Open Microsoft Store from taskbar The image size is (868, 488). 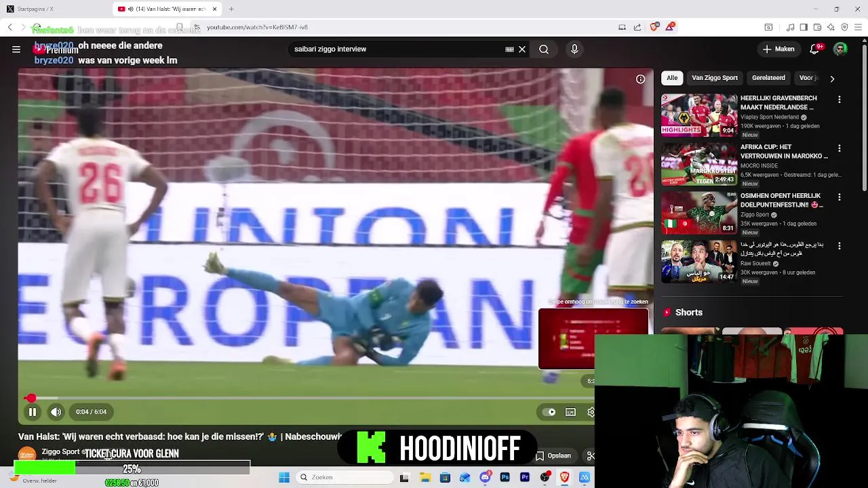point(445,477)
